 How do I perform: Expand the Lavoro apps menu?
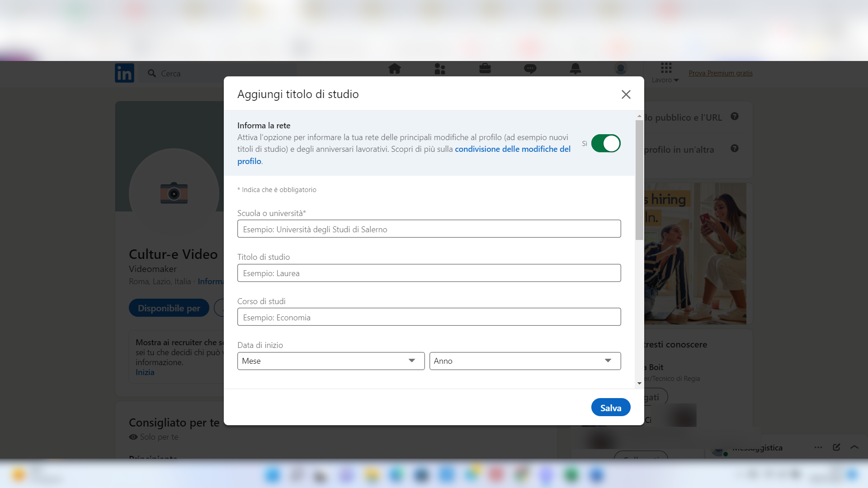tap(665, 73)
